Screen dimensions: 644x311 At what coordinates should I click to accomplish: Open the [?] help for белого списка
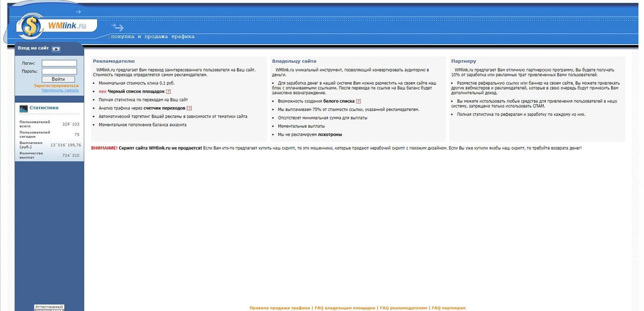(x=358, y=101)
